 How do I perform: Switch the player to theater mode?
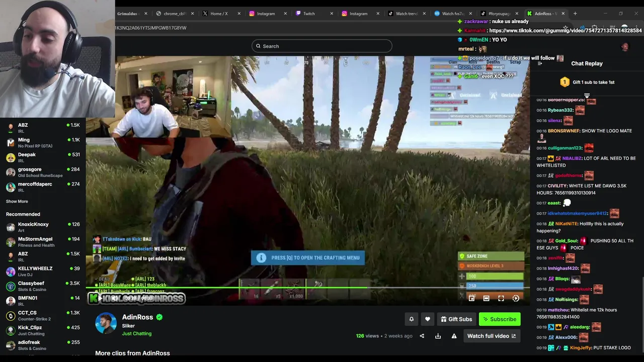(486, 298)
